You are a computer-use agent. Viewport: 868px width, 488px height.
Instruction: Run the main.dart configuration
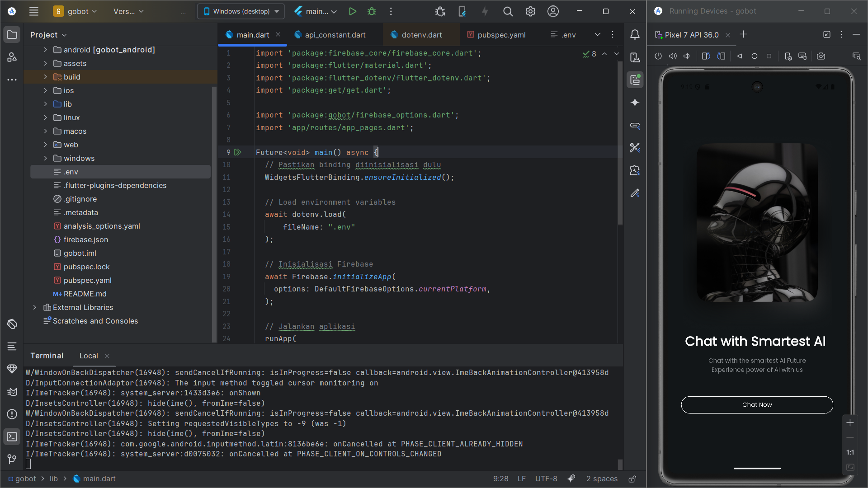pos(353,11)
